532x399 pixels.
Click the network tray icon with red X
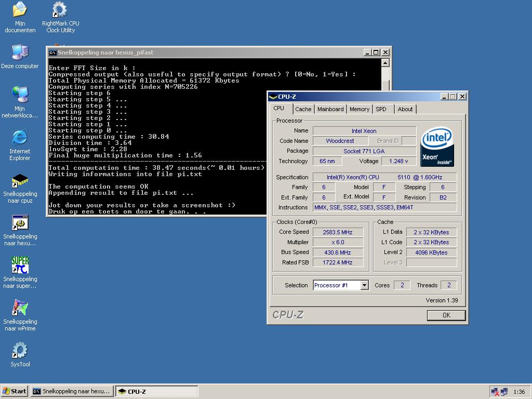point(495,392)
